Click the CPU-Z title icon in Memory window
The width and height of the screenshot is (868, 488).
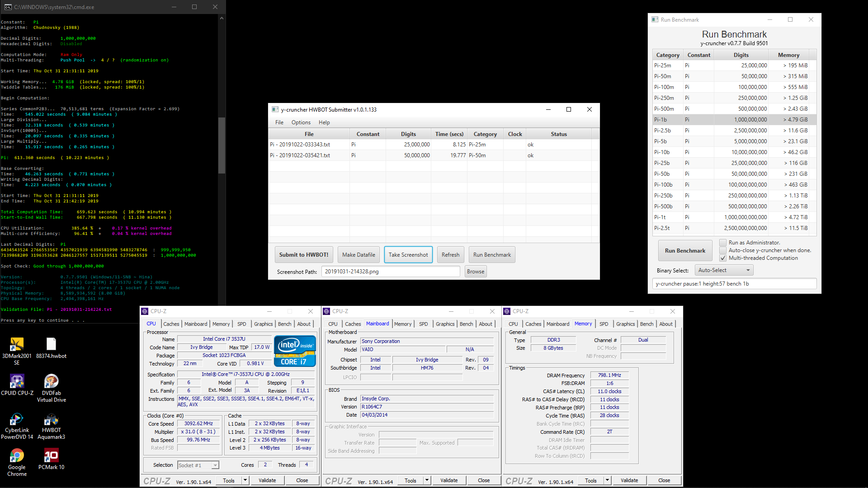tap(507, 311)
